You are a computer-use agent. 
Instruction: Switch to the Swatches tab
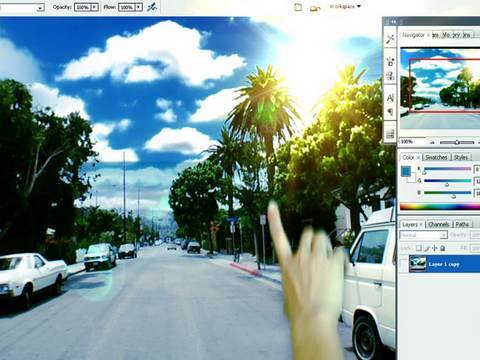tap(436, 157)
